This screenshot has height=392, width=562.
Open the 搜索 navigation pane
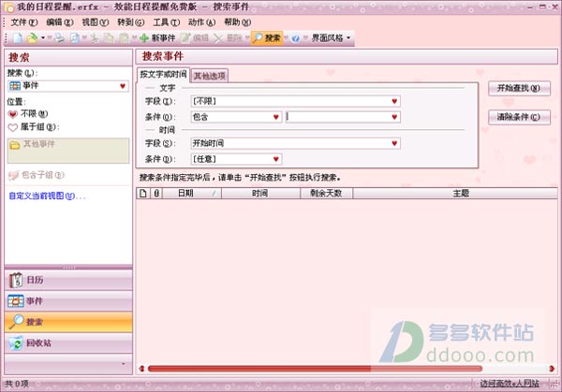tap(68, 322)
